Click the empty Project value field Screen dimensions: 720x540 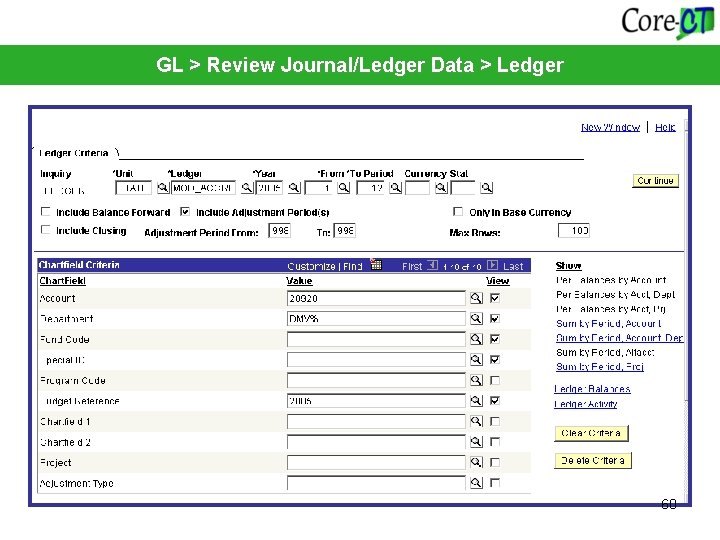pyautogui.click(x=376, y=462)
